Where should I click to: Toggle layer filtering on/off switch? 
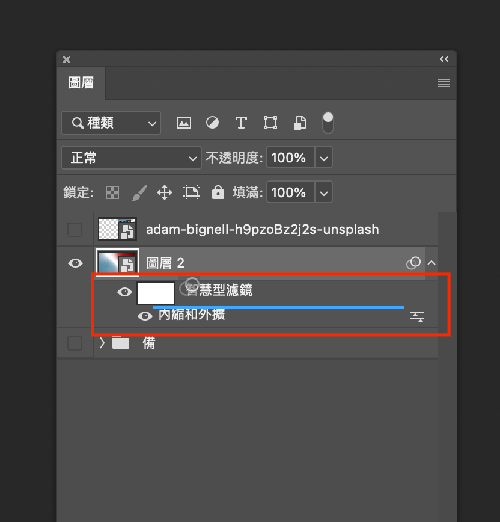[328, 123]
